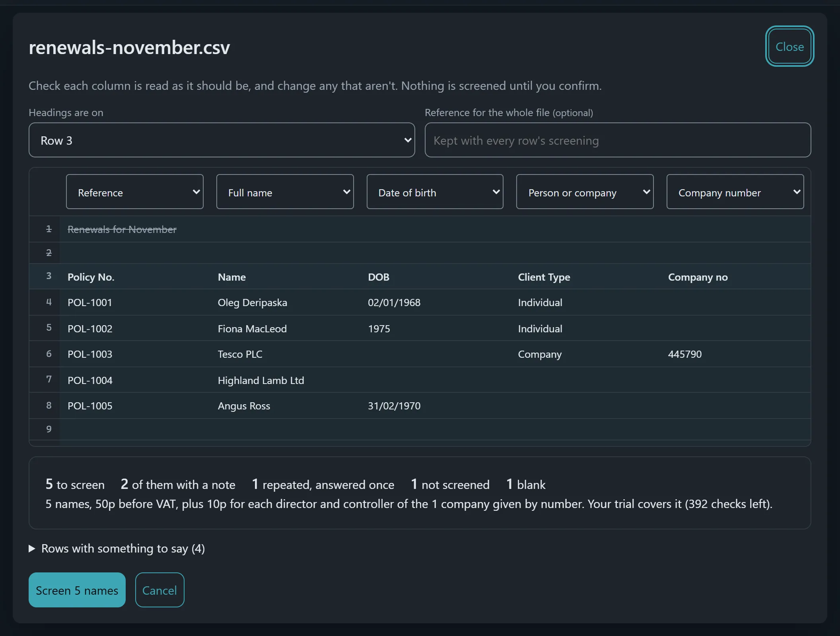
Task: Click the invalid date 31/02/1970
Action: pos(394,406)
